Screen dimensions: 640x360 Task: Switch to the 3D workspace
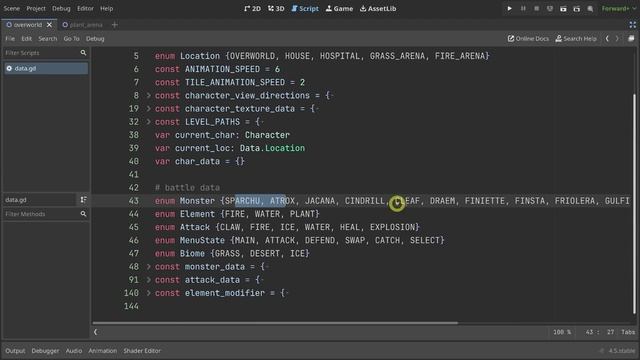(276, 8)
